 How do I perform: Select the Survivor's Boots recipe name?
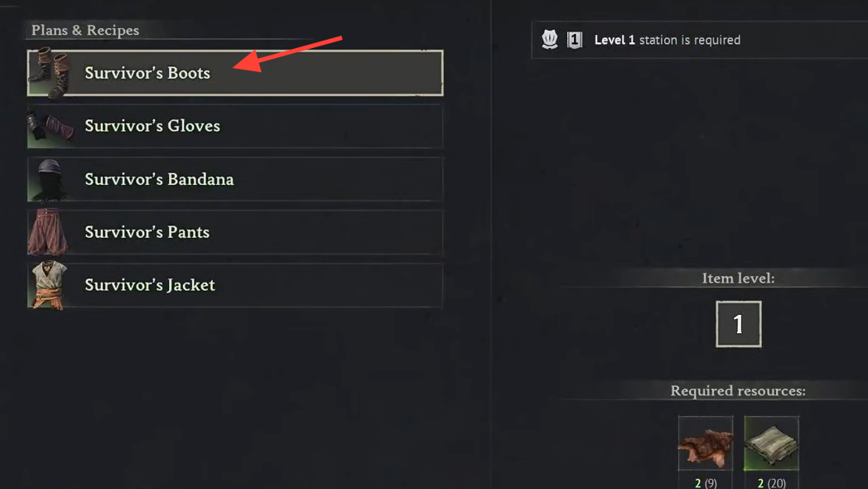147,73
